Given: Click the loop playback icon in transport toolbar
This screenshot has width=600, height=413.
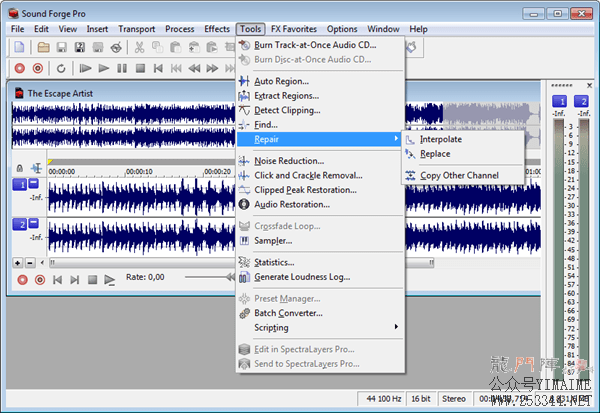Looking at the screenshot, I should pos(61,69).
